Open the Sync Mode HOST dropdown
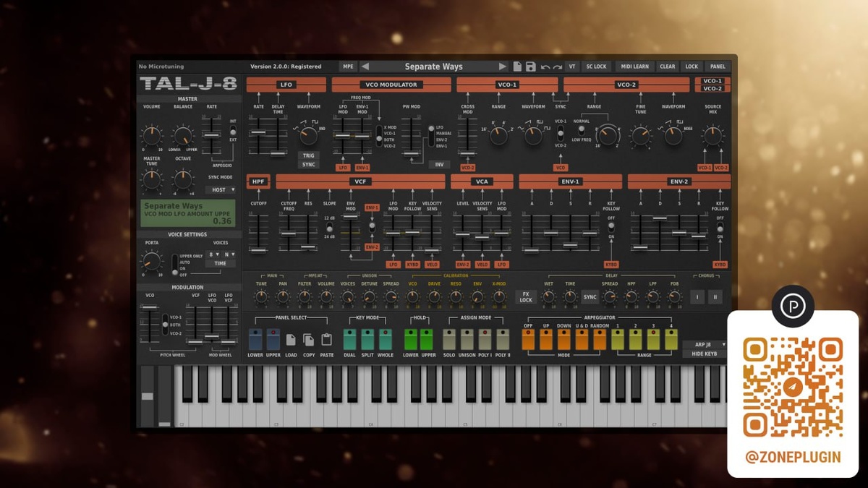Screen dimensions: 868x488 point(220,190)
